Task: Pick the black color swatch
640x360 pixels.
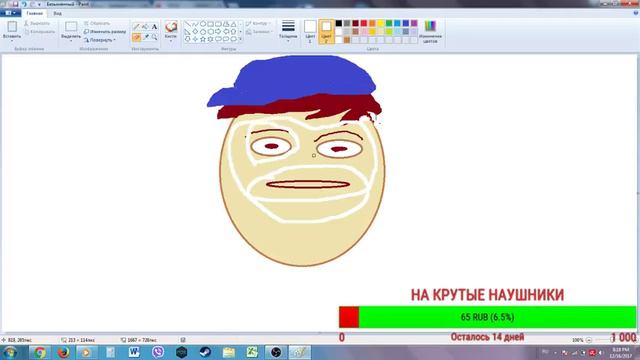Action: [x=339, y=23]
